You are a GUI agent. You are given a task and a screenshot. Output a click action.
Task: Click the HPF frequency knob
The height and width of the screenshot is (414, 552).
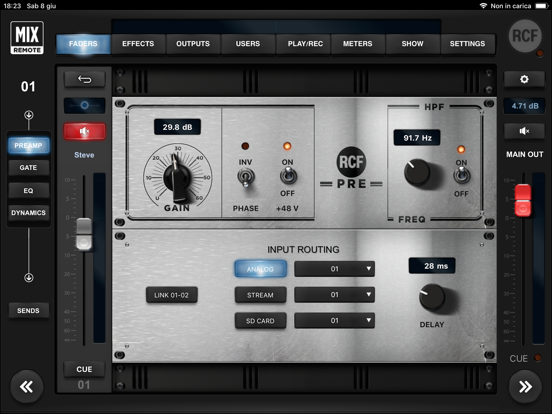418,172
